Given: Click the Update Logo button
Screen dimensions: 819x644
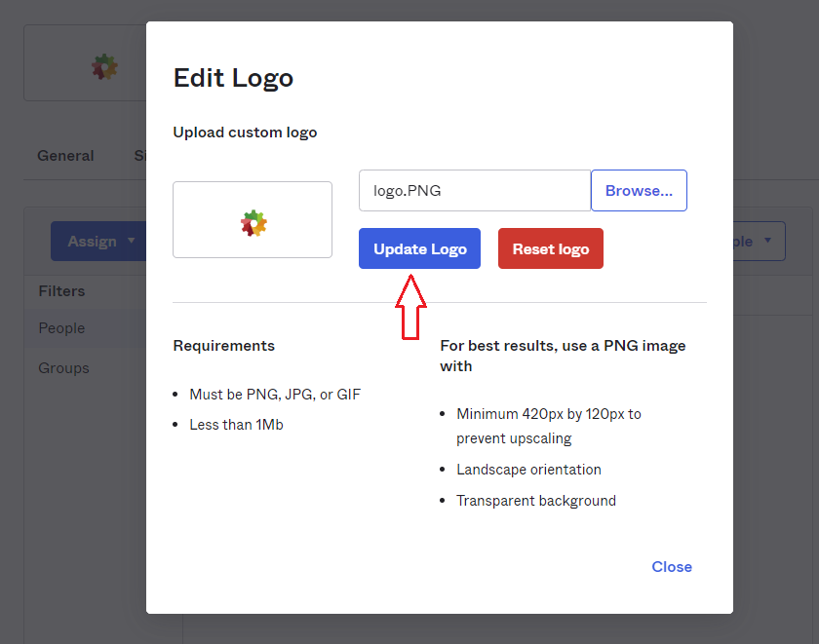Looking at the screenshot, I should click(x=419, y=248).
